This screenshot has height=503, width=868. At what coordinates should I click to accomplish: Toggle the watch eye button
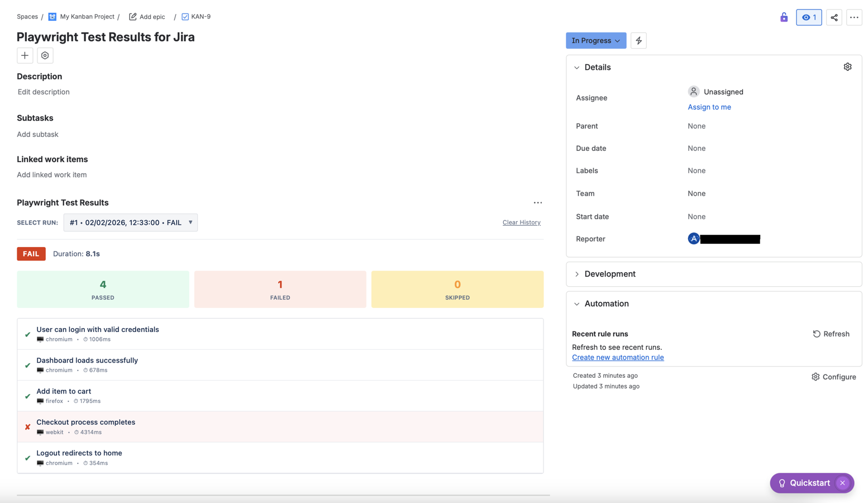tap(809, 17)
